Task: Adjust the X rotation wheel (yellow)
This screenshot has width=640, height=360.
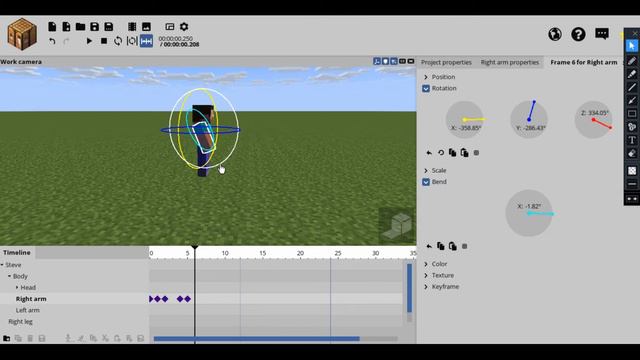Action: [x=464, y=120]
